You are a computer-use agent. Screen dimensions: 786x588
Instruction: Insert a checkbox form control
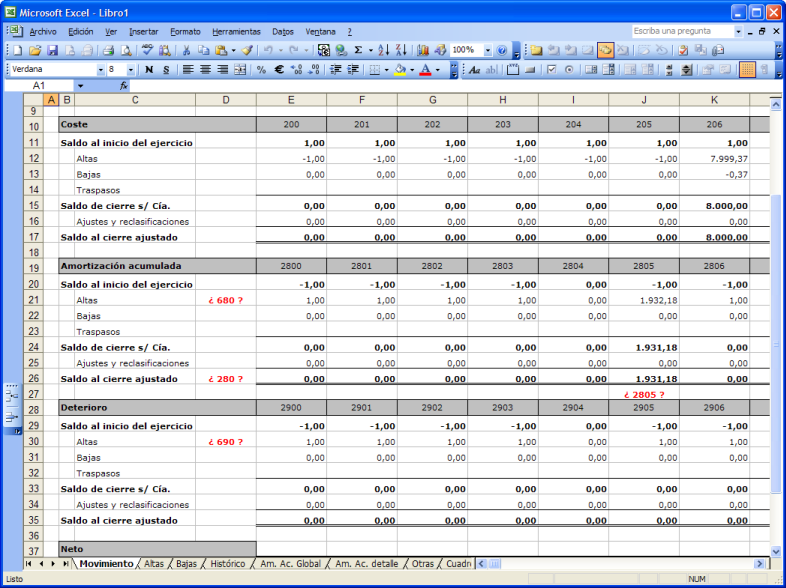tap(551, 70)
